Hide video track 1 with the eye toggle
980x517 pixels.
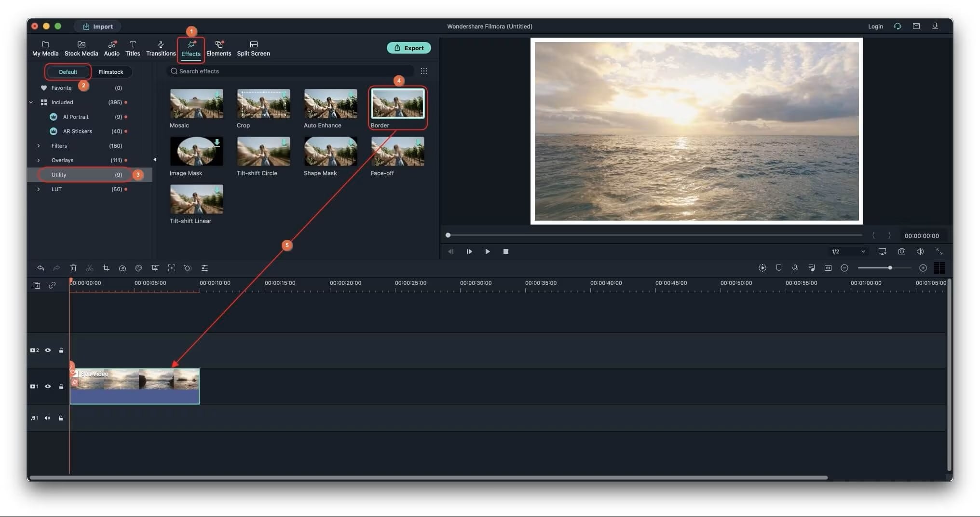click(x=48, y=386)
